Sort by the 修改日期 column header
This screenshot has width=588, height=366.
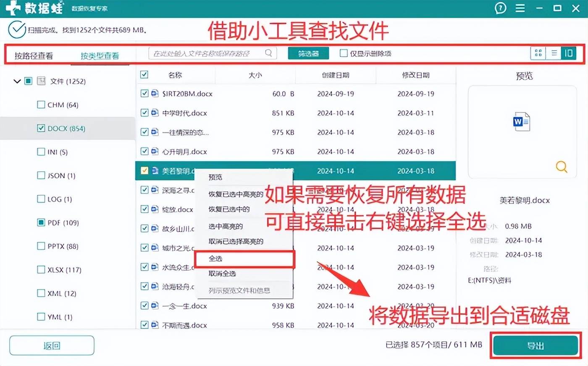(416, 75)
